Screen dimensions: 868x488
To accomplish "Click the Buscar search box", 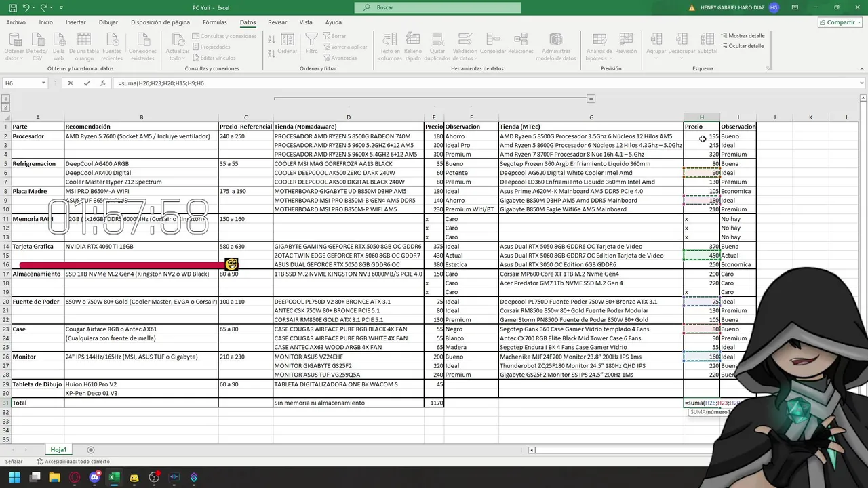I will [438, 7].
